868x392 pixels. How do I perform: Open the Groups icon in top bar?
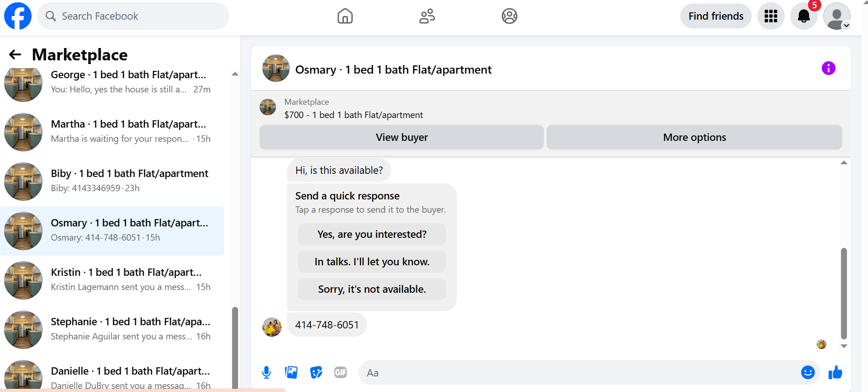coord(509,16)
